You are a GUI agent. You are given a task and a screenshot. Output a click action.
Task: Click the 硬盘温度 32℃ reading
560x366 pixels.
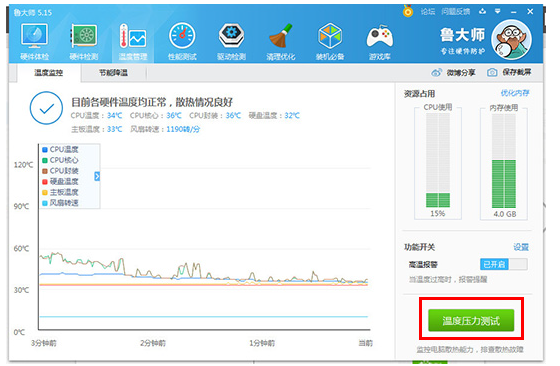pos(274,116)
